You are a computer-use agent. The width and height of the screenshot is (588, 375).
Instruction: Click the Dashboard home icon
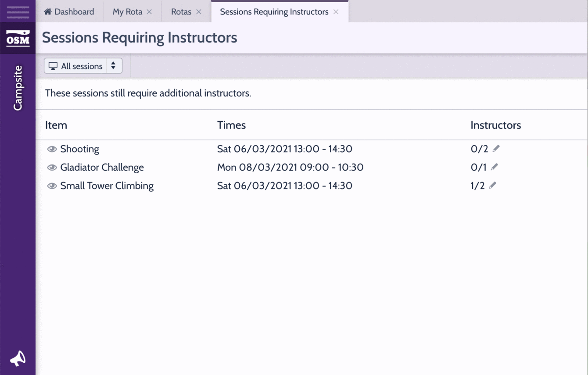[x=48, y=12]
